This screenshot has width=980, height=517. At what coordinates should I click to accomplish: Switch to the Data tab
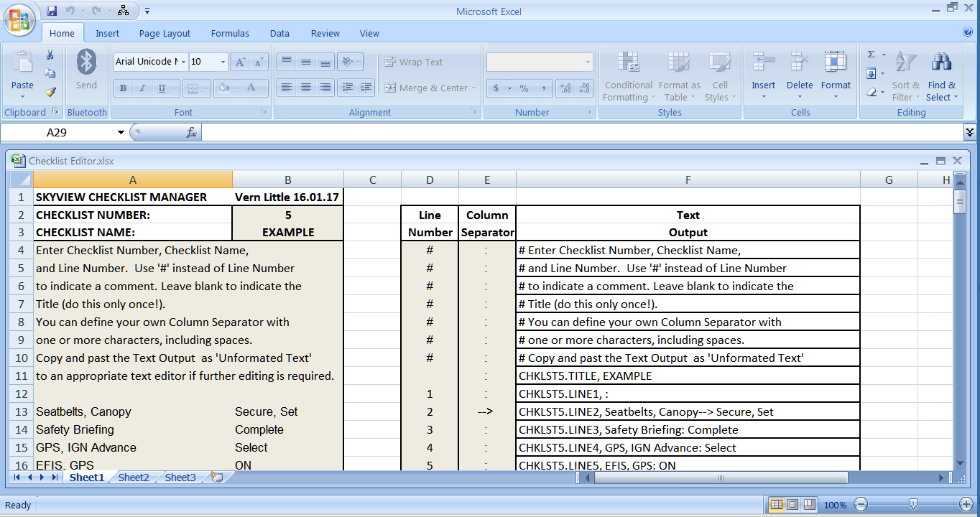pyautogui.click(x=279, y=33)
